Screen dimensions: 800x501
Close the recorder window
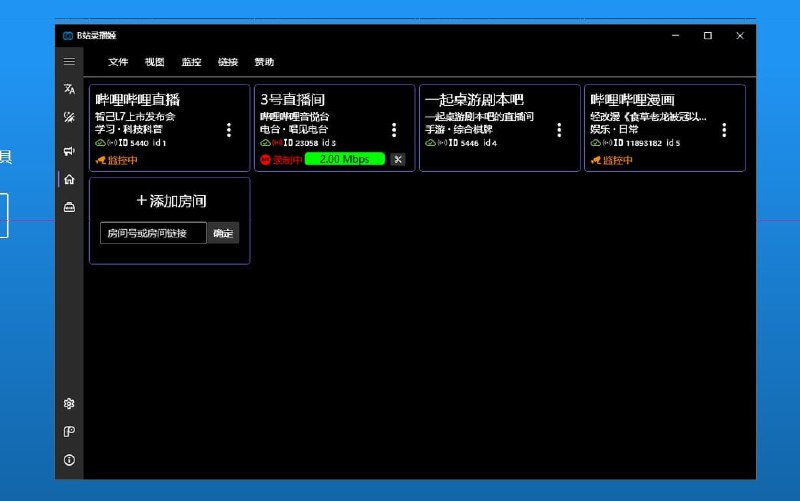pyautogui.click(x=740, y=36)
